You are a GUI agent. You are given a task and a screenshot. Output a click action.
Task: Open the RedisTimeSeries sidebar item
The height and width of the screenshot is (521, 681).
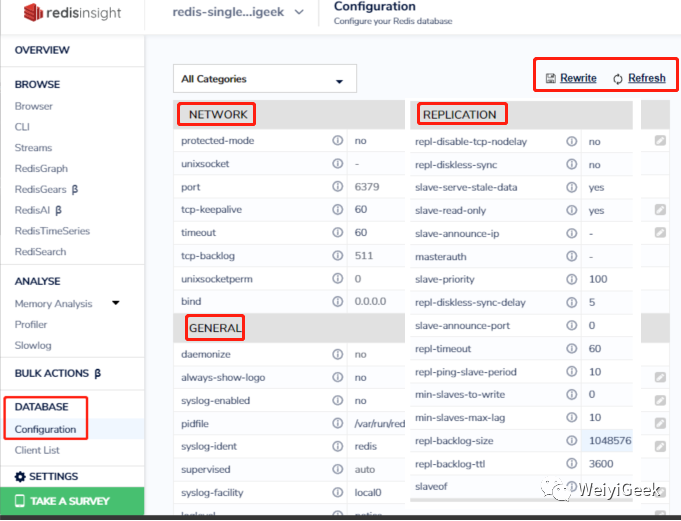(52, 231)
